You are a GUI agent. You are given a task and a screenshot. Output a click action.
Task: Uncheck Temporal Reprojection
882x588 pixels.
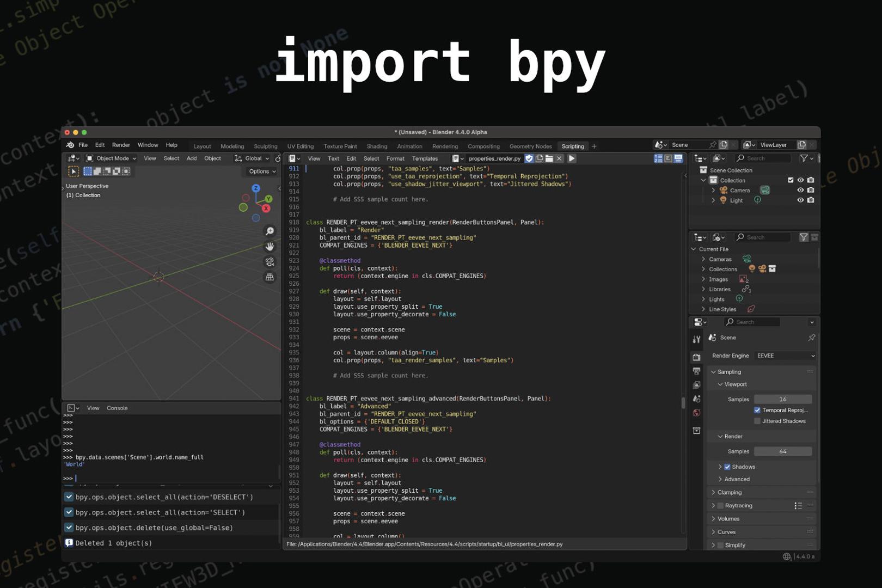tap(757, 410)
